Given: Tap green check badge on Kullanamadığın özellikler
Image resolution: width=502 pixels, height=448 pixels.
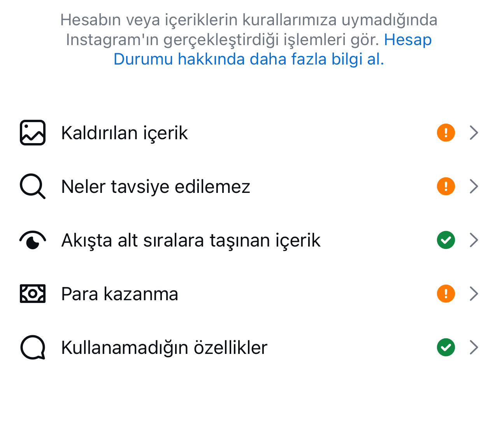Looking at the screenshot, I should tap(446, 347).
